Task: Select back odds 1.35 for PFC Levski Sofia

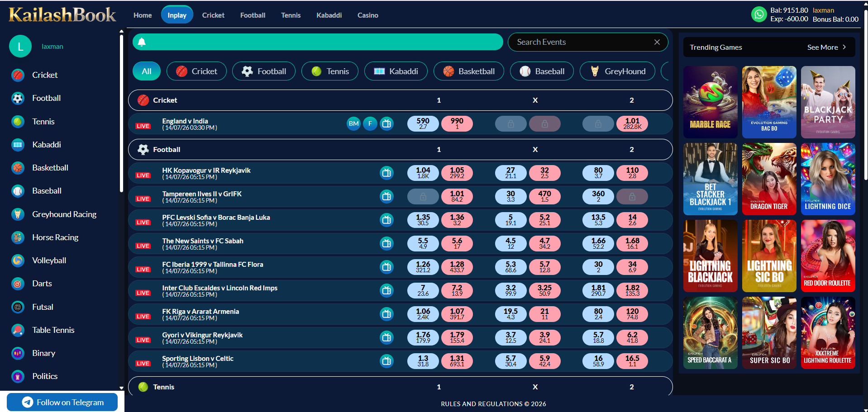Action: pyautogui.click(x=423, y=220)
